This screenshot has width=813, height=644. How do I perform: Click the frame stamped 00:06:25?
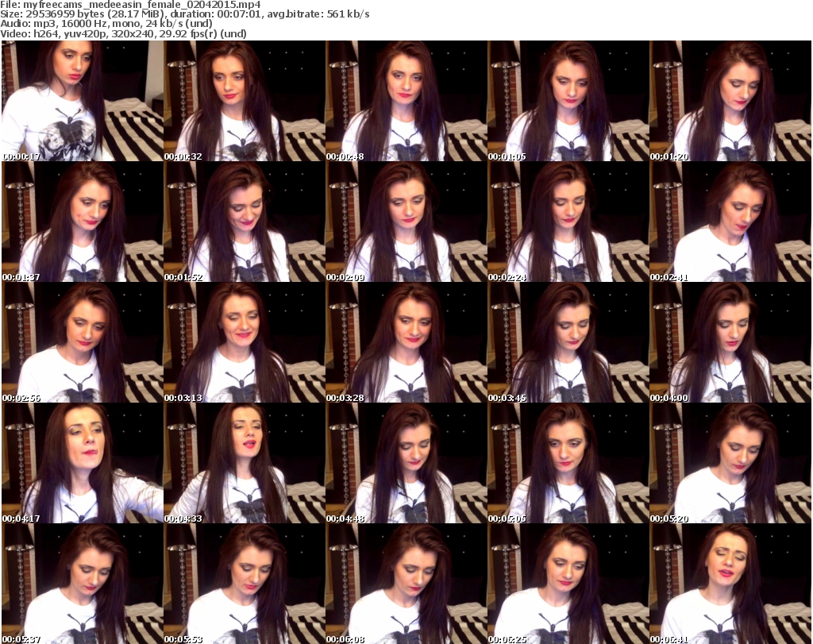568,584
